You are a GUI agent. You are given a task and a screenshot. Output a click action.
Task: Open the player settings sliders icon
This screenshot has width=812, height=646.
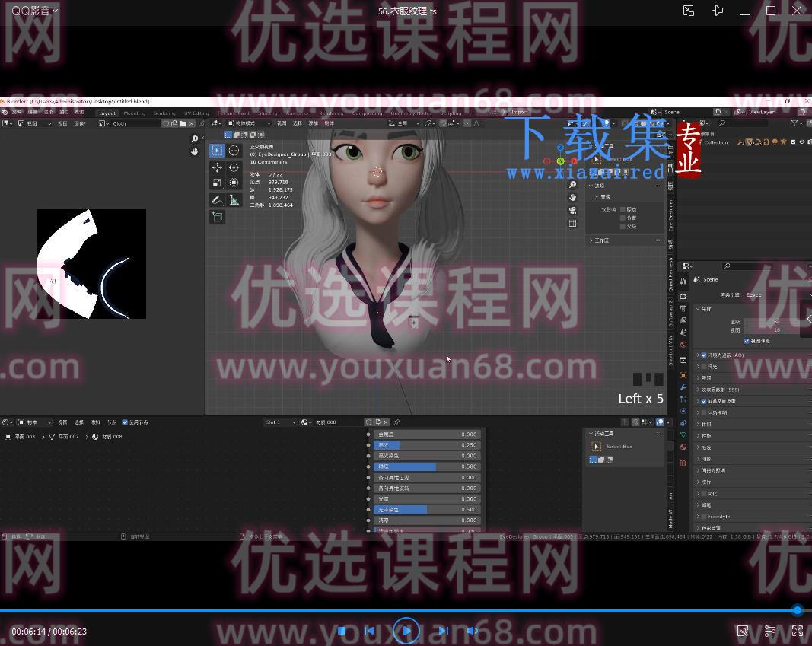[x=770, y=631]
